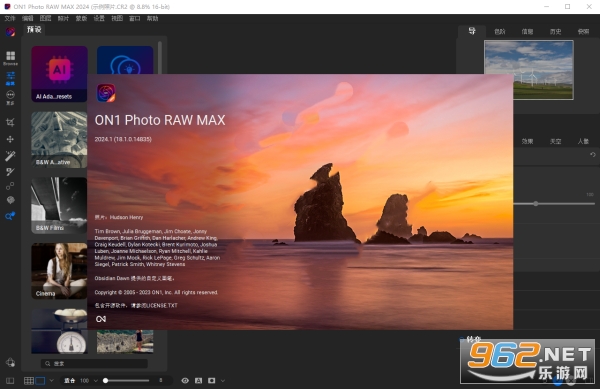Open the More (更多) circle icon
Viewport: 600px width, 389px height.
point(10,97)
